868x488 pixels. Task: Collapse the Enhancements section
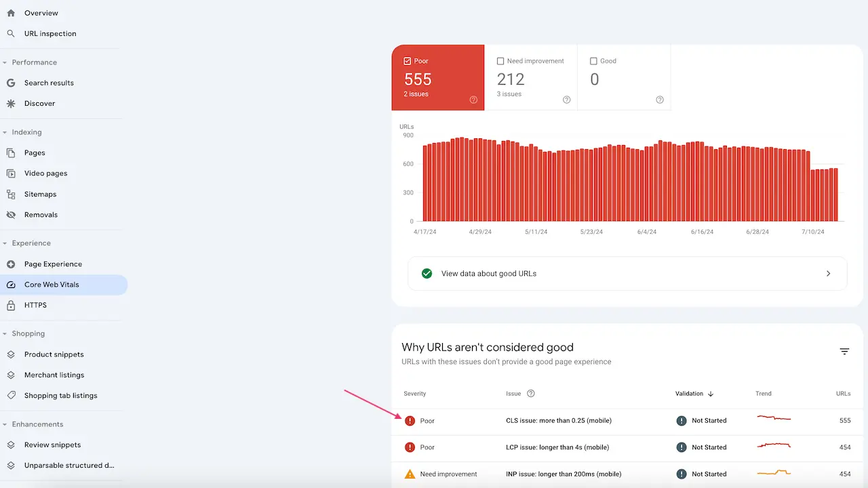(x=6, y=424)
